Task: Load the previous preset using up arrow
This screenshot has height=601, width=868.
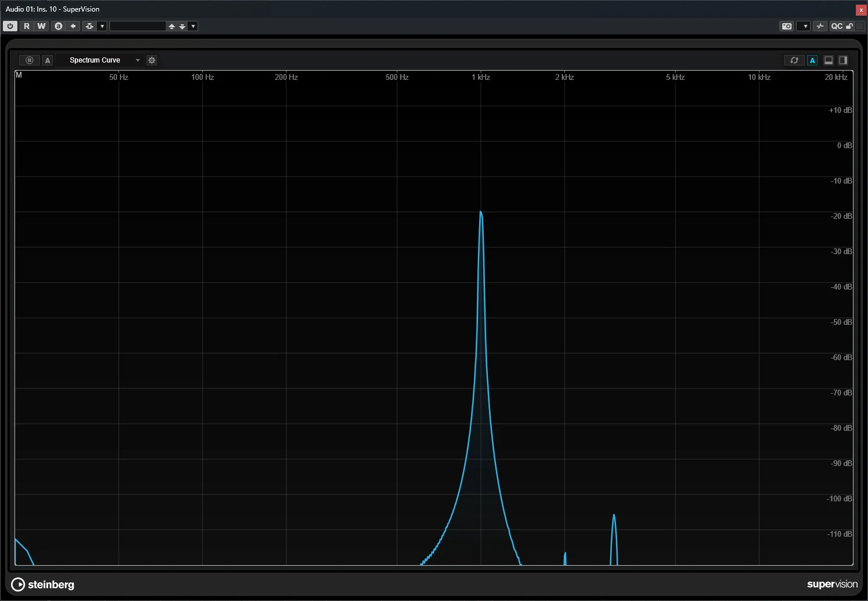Action: [172, 26]
